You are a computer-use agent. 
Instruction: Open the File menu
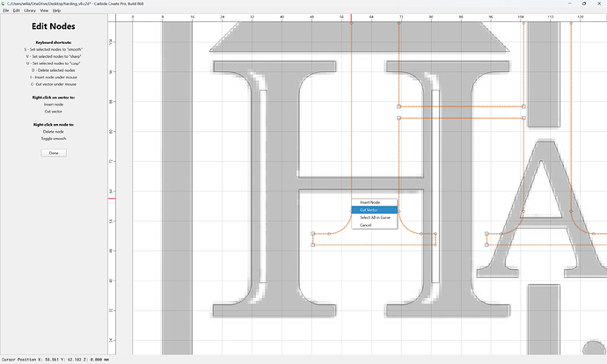(x=6, y=11)
